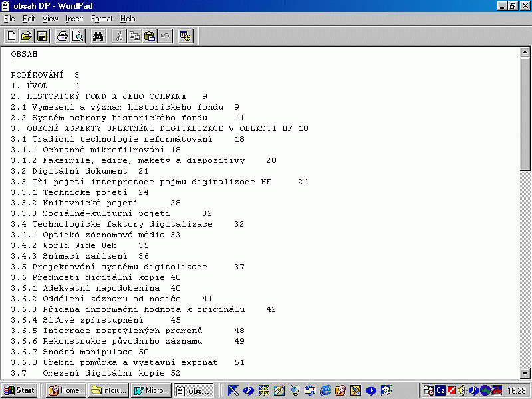Save the document with the floppy icon

[42, 36]
